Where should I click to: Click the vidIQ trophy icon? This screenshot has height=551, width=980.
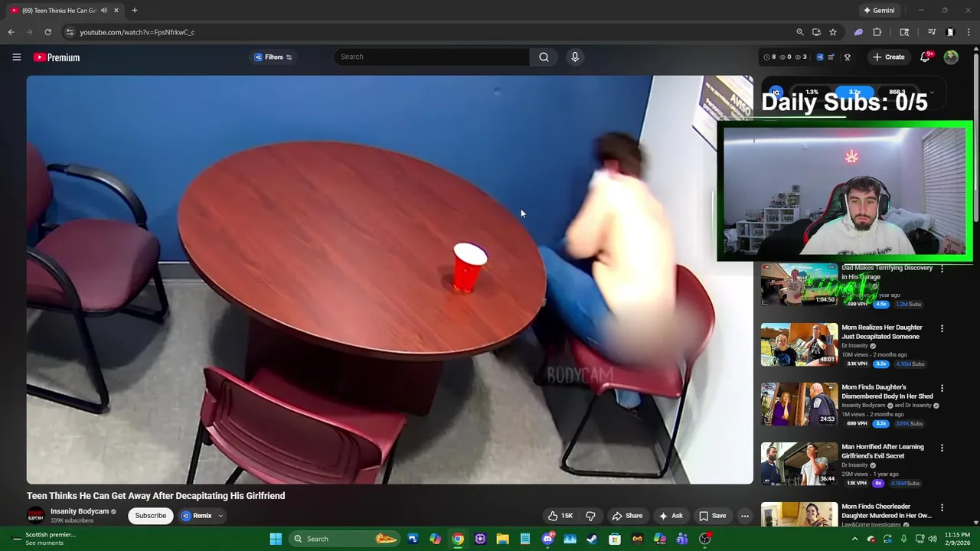pos(848,57)
